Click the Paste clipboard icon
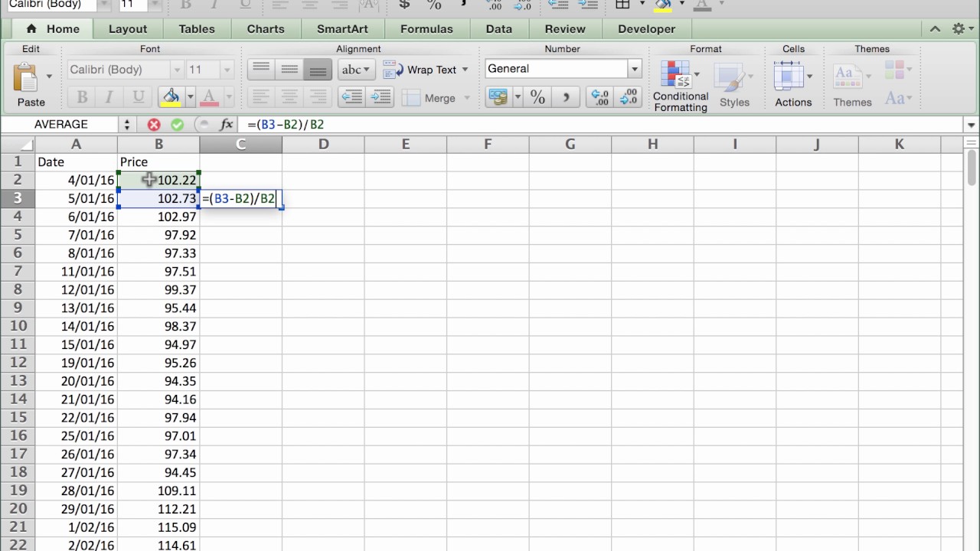980x551 pixels. [x=26, y=77]
